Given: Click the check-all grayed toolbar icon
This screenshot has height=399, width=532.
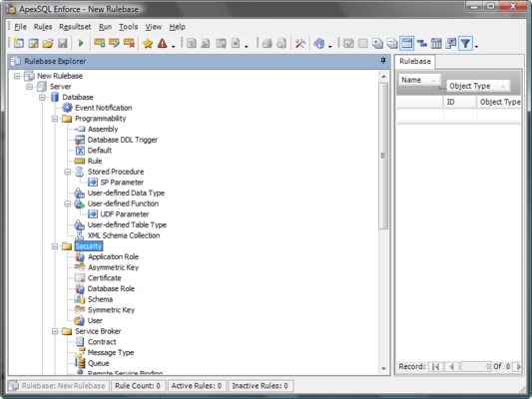Looking at the screenshot, I should coord(348,44).
